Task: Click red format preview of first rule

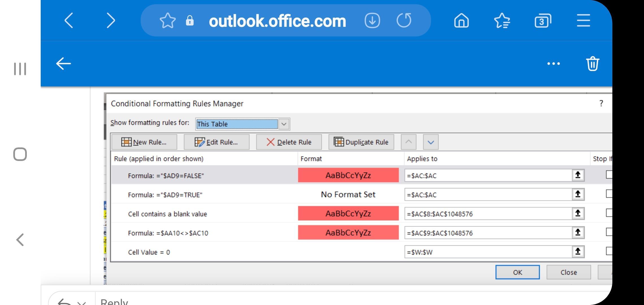Action: [348, 175]
